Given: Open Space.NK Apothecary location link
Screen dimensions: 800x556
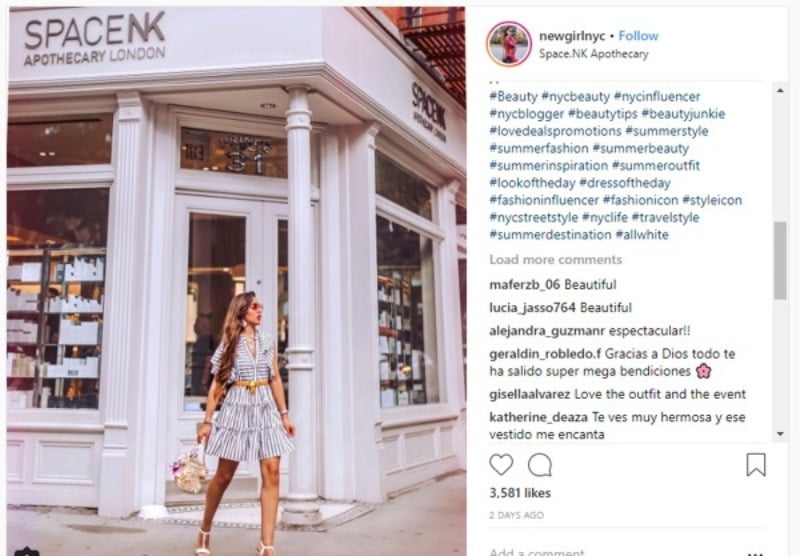Looking at the screenshot, I should pyautogui.click(x=593, y=54).
